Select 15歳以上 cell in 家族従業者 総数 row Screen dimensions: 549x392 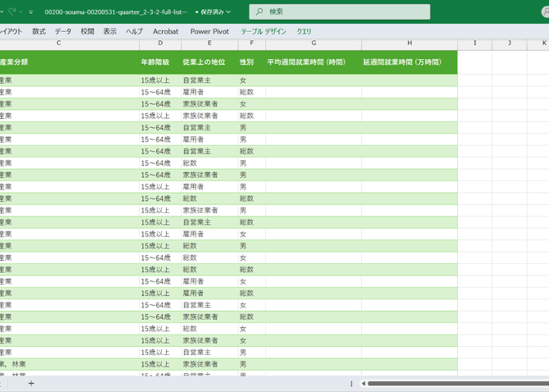[x=160, y=116]
